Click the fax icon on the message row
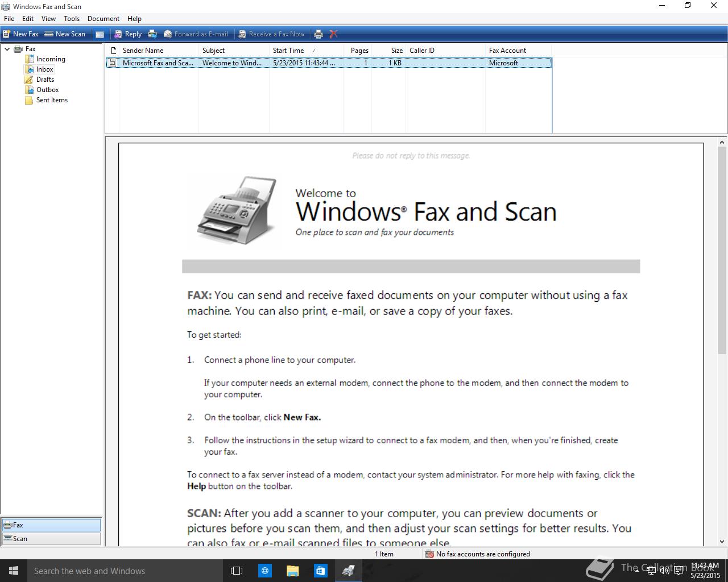The height and width of the screenshot is (582, 728). [x=113, y=63]
